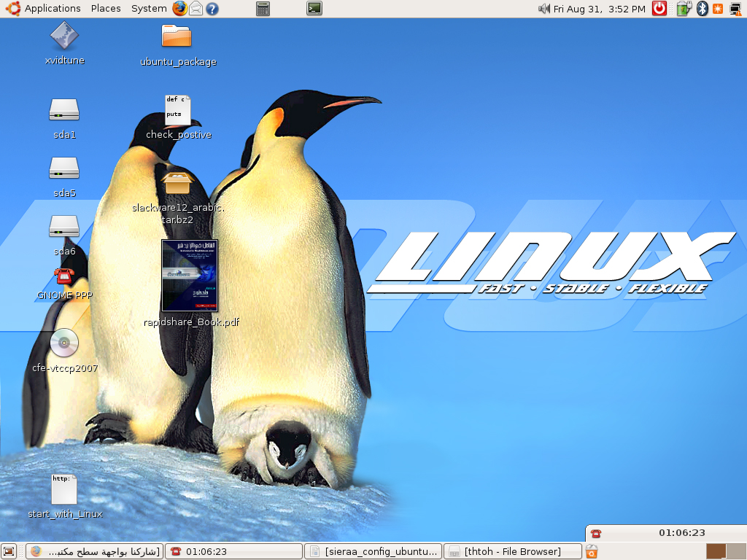The image size is (747, 560).
Task: Click the battery status icon
Action: tap(683, 9)
